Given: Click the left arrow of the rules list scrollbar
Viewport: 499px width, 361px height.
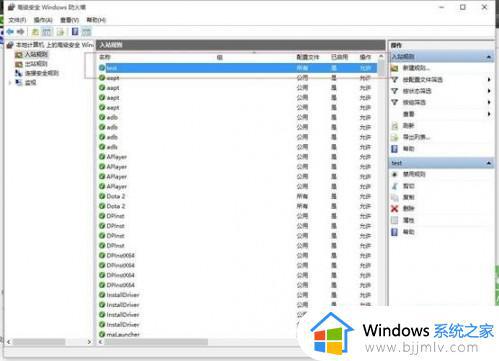Looking at the screenshot, I should point(101,342).
